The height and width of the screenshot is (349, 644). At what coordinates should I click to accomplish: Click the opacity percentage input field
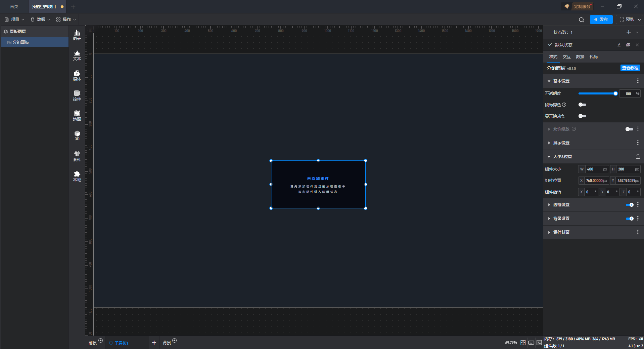point(630,93)
